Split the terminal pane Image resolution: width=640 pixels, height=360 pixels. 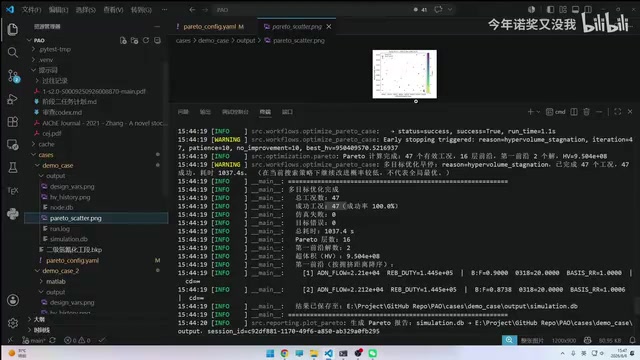click(574, 111)
